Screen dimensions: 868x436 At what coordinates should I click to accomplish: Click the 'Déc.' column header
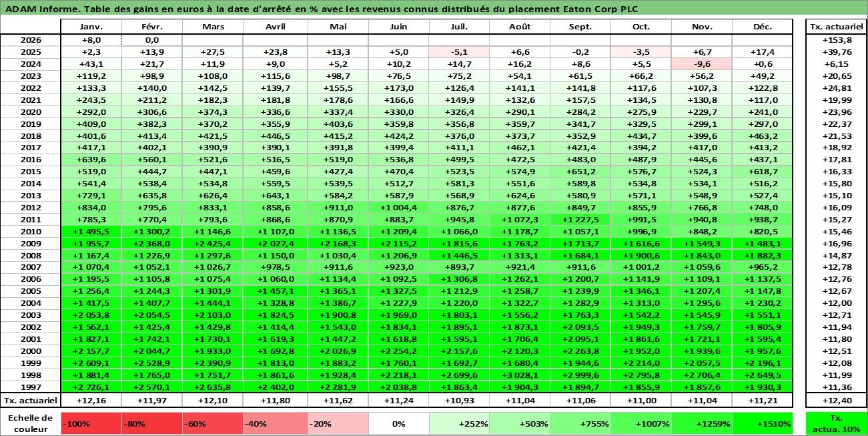coord(763,27)
